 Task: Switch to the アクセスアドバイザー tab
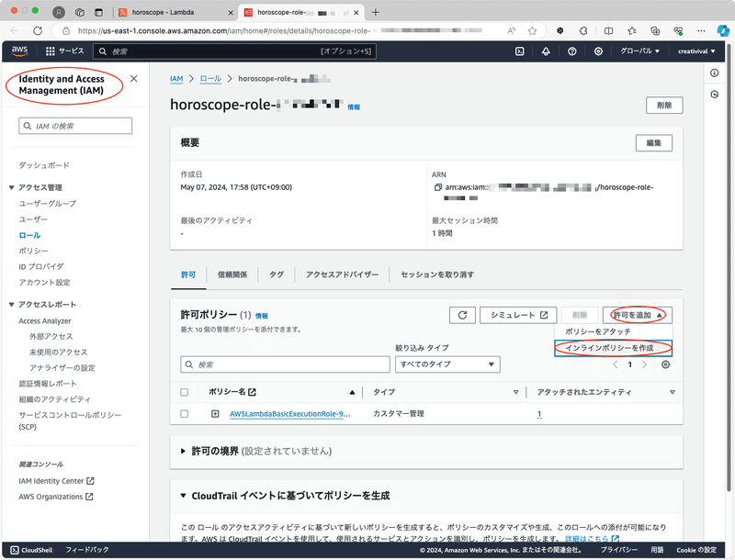[x=342, y=274]
